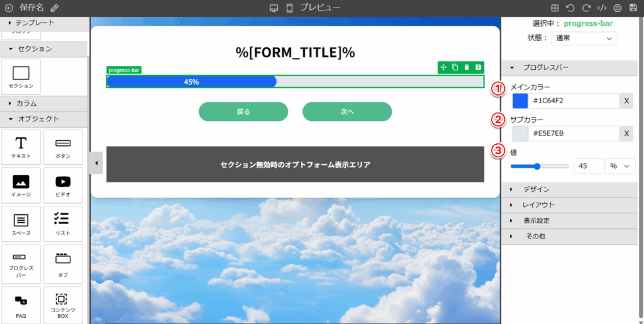Open the 状態 dropdown
Screen dimensions: 644x324
pos(584,38)
